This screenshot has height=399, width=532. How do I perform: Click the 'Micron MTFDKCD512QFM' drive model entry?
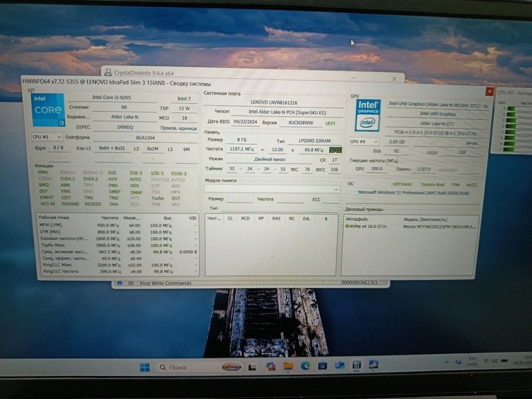coord(439,227)
